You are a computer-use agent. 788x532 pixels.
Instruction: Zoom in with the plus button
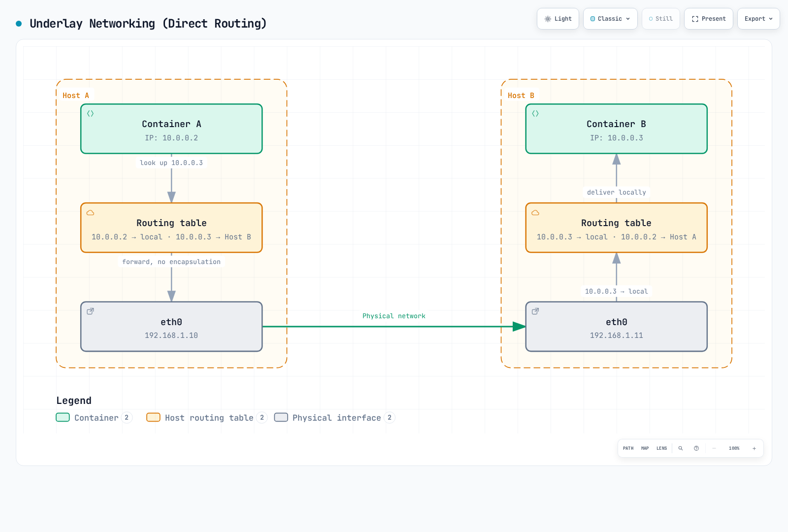(754, 448)
